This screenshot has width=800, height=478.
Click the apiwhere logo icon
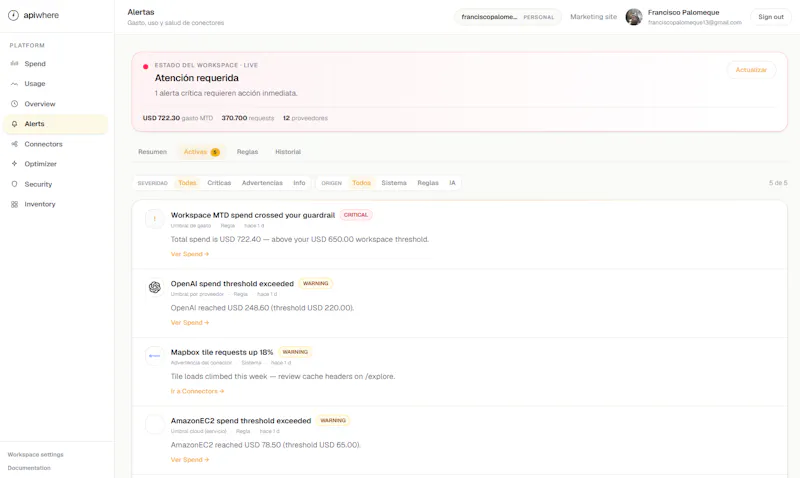pos(13,15)
